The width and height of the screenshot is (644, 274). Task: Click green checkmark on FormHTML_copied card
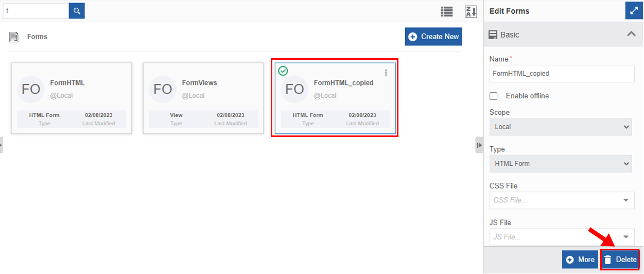(283, 71)
